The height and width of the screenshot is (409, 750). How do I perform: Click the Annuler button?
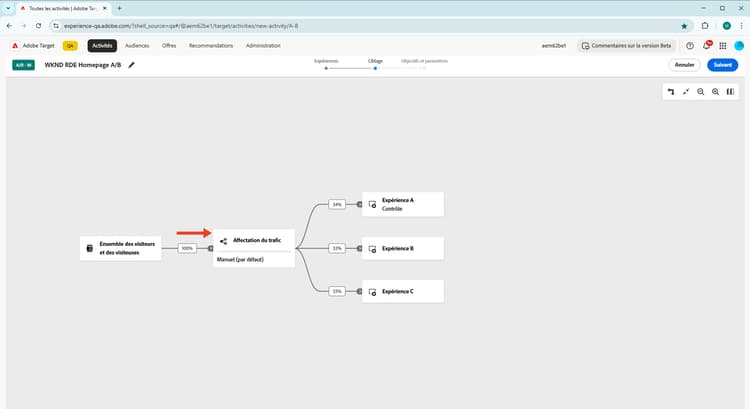tap(684, 65)
